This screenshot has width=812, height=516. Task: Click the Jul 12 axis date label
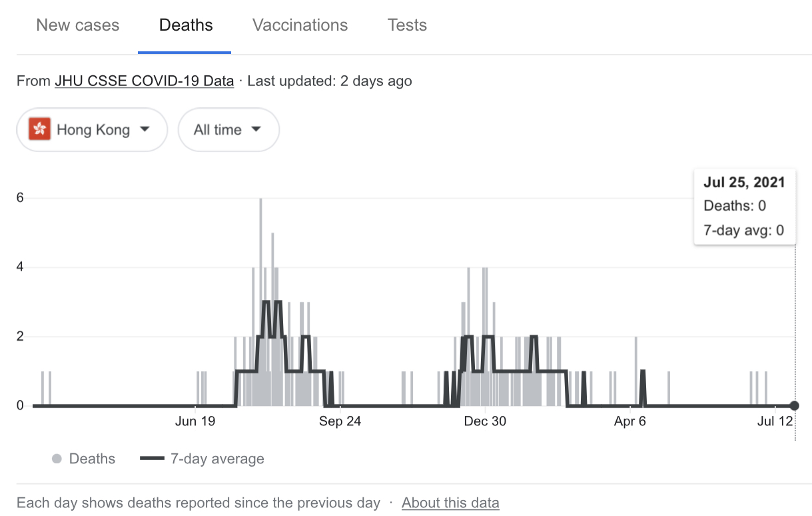click(x=775, y=421)
